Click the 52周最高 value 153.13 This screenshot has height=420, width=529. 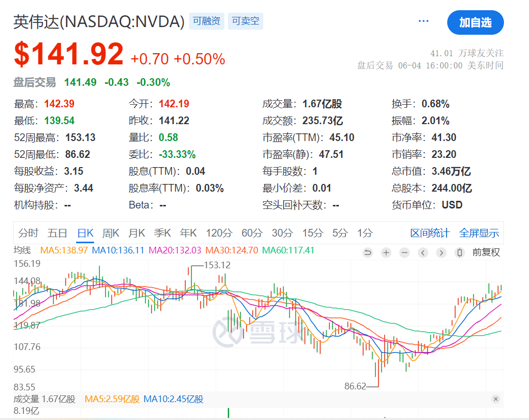click(80, 137)
